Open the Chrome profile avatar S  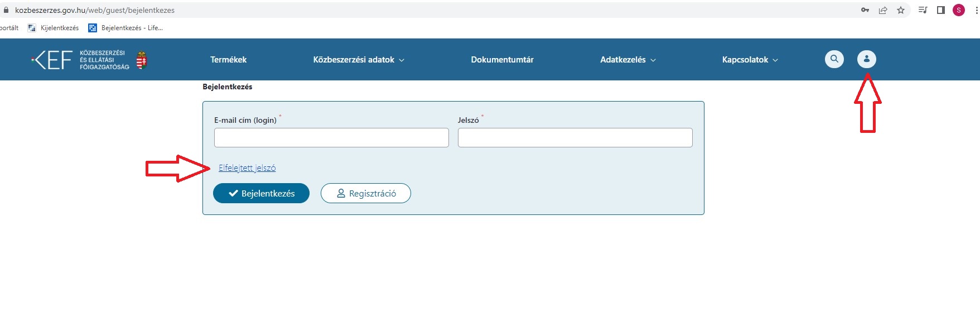click(x=959, y=10)
